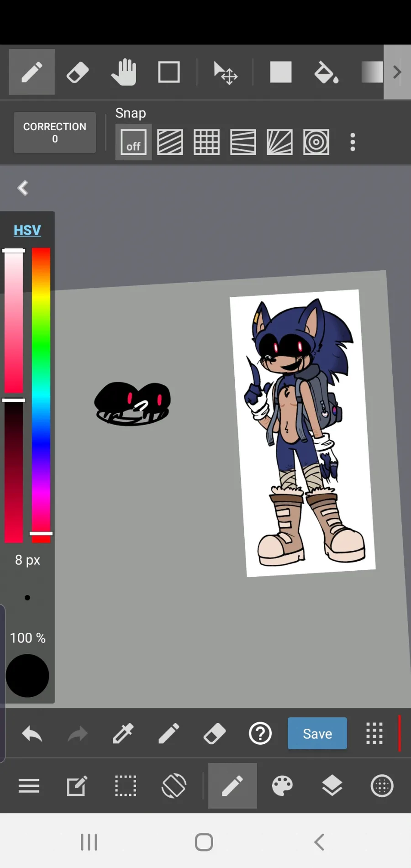Select the Gradient tool
411x868 pixels.
click(x=372, y=72)
